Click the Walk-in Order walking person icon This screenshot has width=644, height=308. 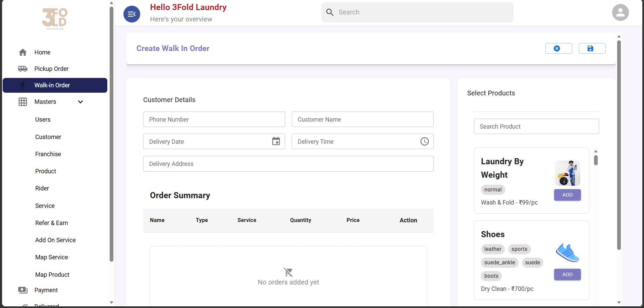[x=23, y=85]
